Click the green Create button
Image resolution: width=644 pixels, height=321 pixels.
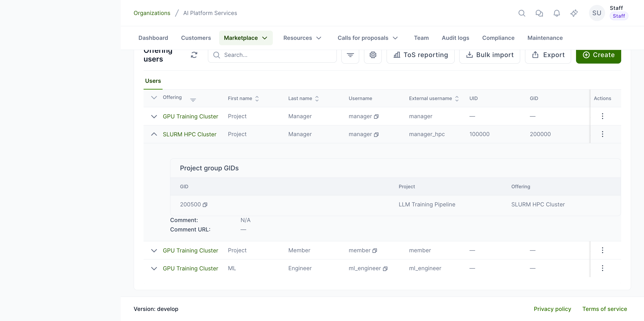tap(598, 55)
